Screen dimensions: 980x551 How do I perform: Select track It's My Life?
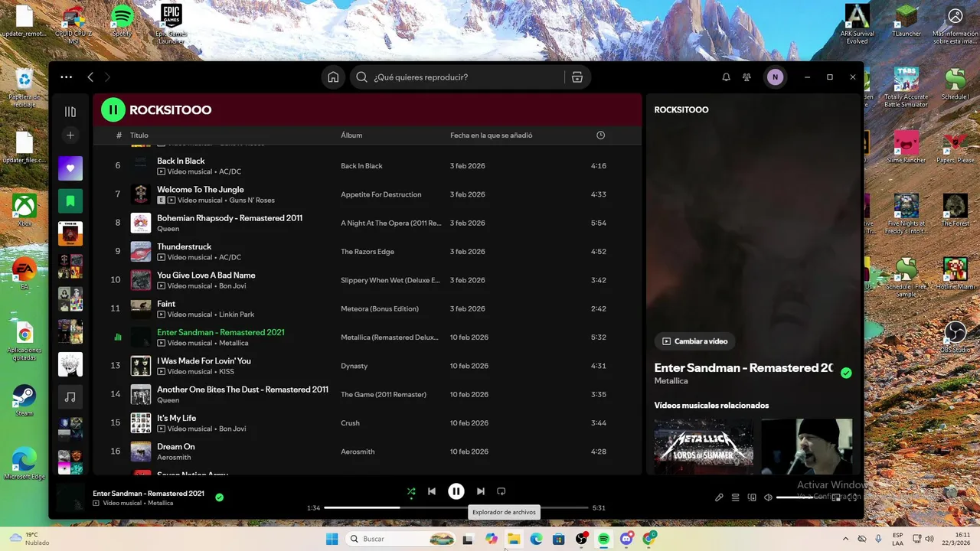[177, 419]
